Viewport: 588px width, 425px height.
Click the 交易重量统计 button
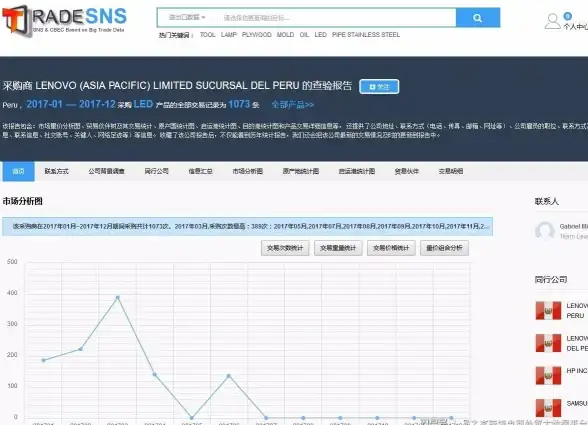[338, 248]
